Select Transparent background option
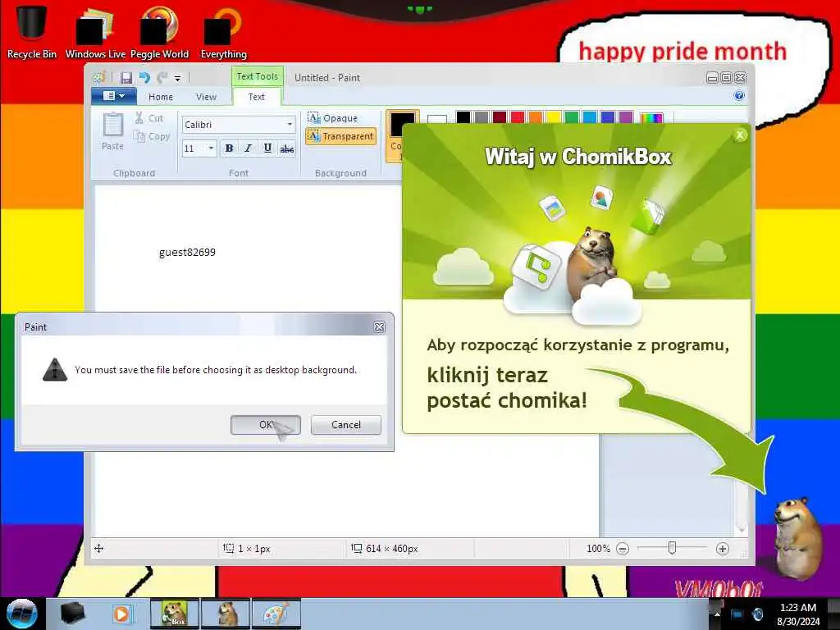The height and width of the screenshot is (630, 840). 340,136
